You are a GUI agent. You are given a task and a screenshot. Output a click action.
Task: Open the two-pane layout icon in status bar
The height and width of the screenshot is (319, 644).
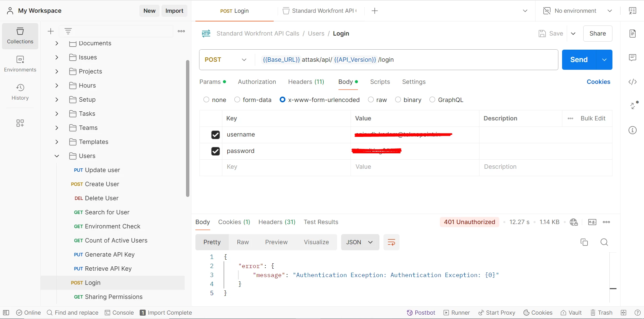[x=624, y=313]
